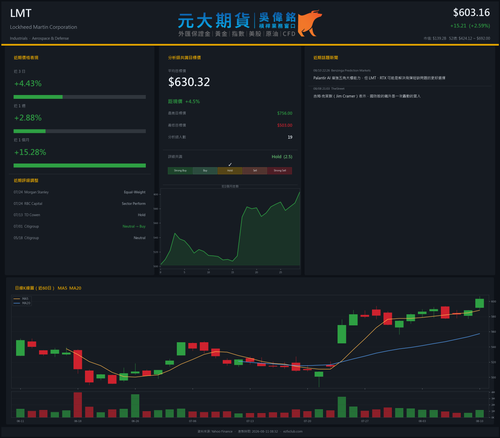Open the Palantir AI news headline
The width and height of the screenshot is (500, 438).
click(x=379, y=78)
